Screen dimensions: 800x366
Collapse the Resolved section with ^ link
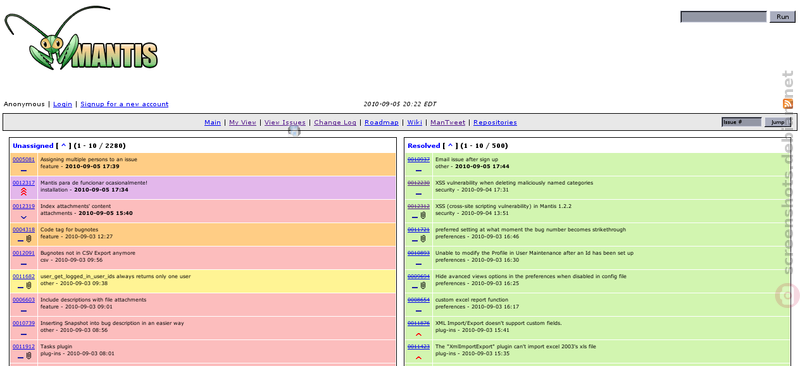[x=450, y=145]
